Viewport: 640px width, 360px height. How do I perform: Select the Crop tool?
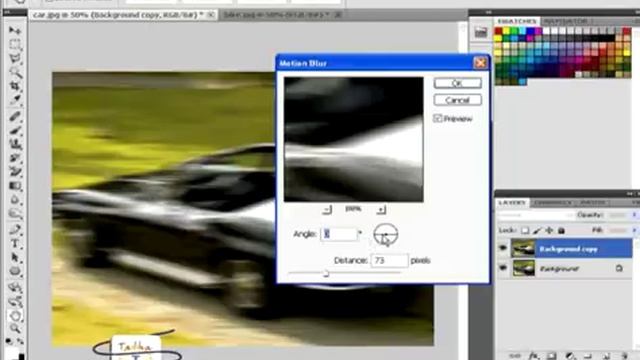15,87
